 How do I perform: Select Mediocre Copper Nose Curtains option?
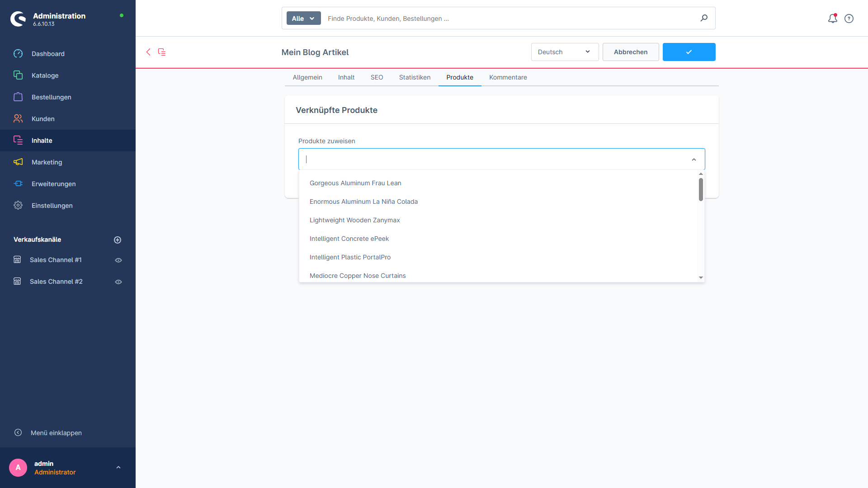pyautogui.click(x=498, y=275)
